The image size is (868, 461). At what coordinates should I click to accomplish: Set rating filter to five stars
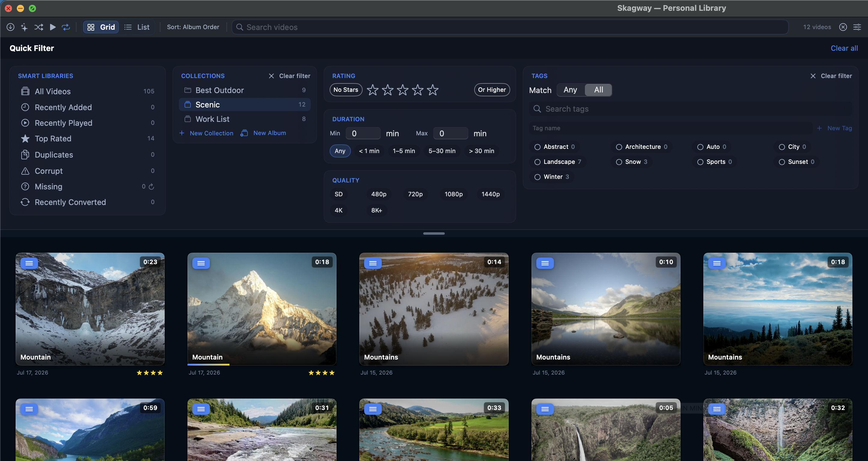(433, 90)
